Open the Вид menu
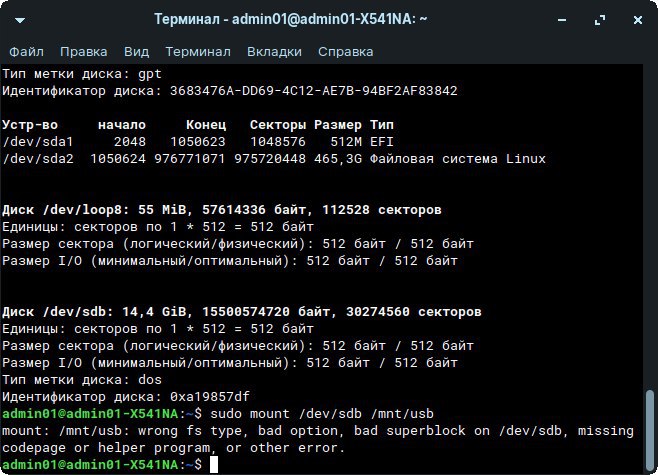This screenshot has height=475, width=658. tap(136, 51)
